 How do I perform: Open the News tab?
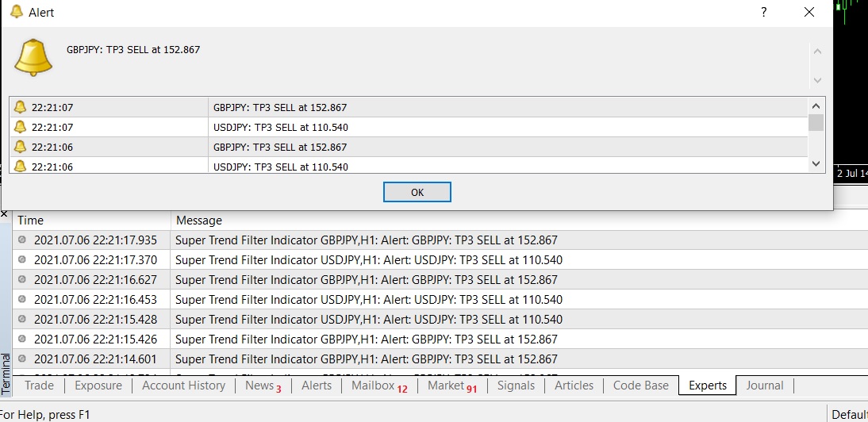[x=263, y=386]
